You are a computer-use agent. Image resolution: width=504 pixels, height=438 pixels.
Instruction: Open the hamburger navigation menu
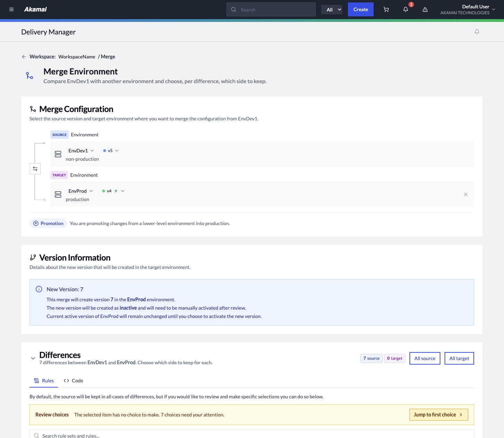11,9
